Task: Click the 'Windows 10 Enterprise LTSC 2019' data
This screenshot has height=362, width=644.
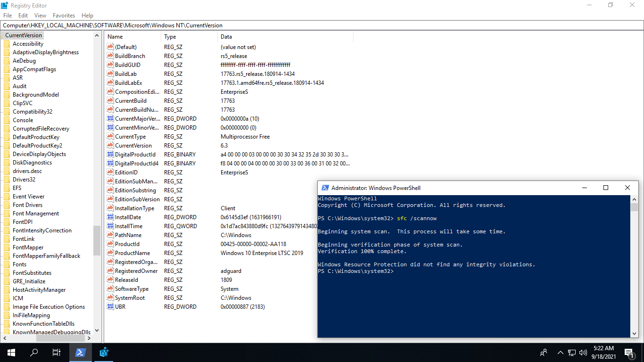Action: [262, 253]
